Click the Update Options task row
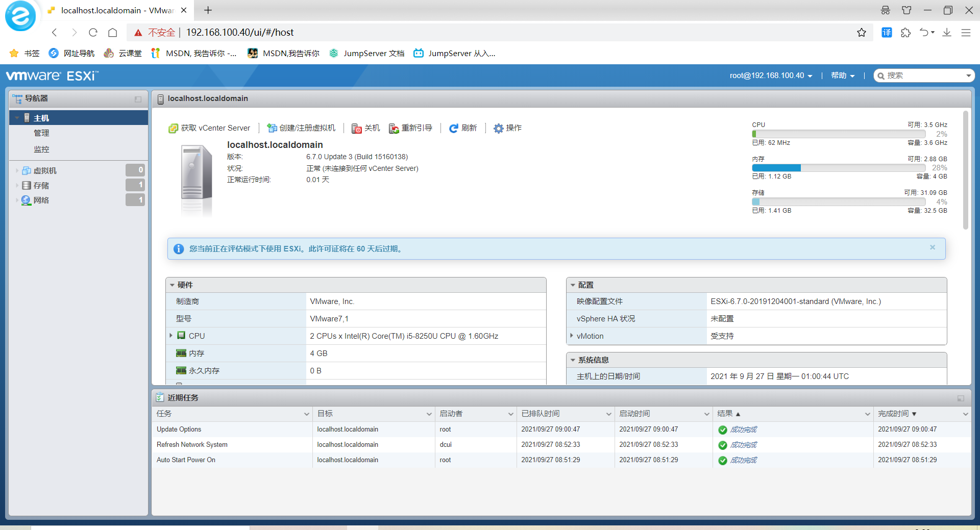Viewport: 980px width, 530px height. coord(561,430)
